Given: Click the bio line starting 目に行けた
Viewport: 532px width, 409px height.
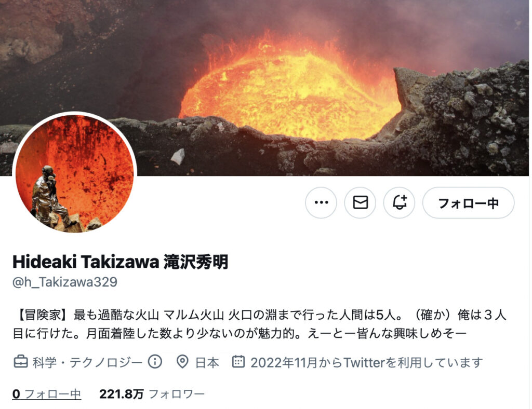Looking at the screenshot, I should 240,334.
